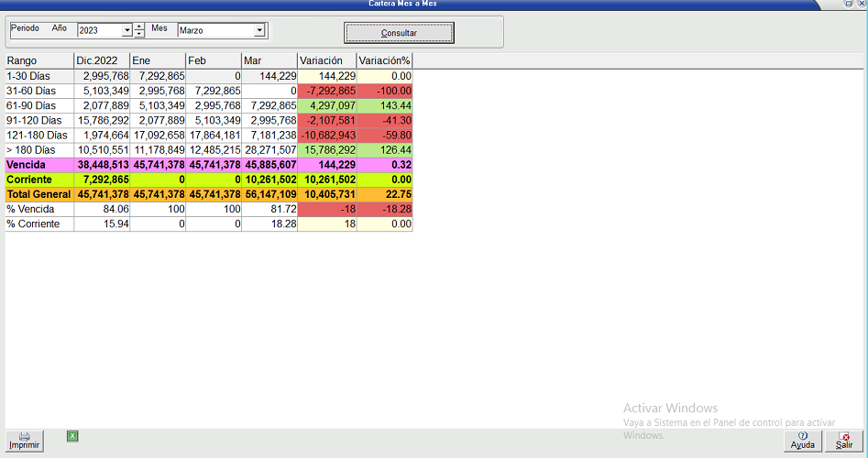The image size is (868, 458).
Task: Open the Año dropdown arrow
Action: tap(126, 31)
